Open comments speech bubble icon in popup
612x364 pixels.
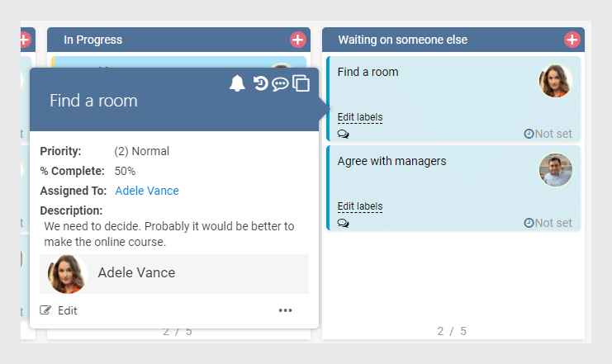(x=280, y=84)
